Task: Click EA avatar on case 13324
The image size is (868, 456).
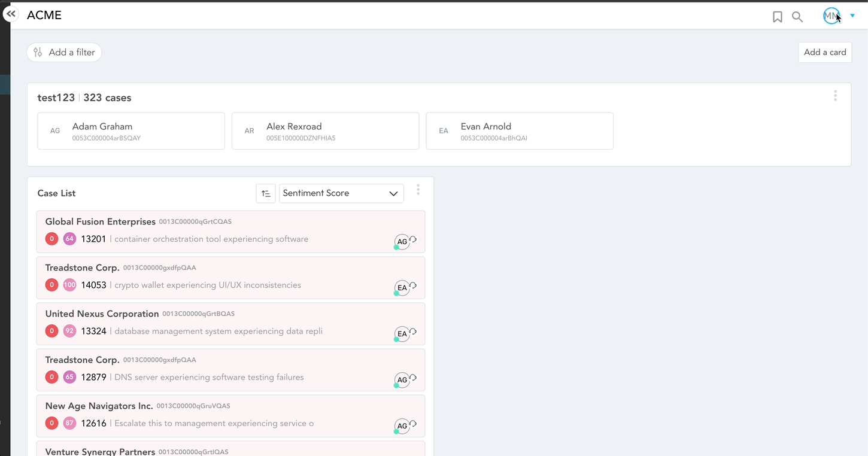Action: pyautogui.click(x=402, y=334)
